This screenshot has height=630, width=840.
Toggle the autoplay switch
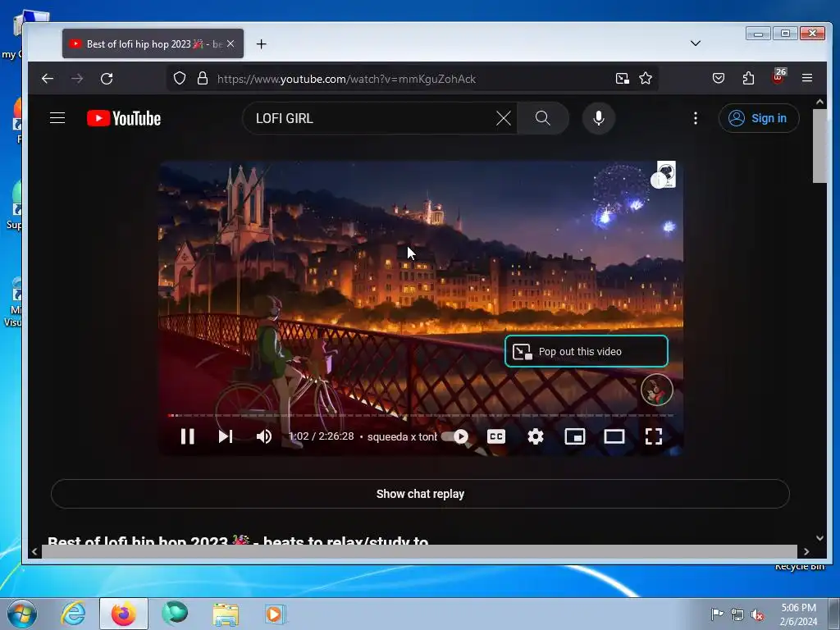pyautogui.click(x=454, y=436)
